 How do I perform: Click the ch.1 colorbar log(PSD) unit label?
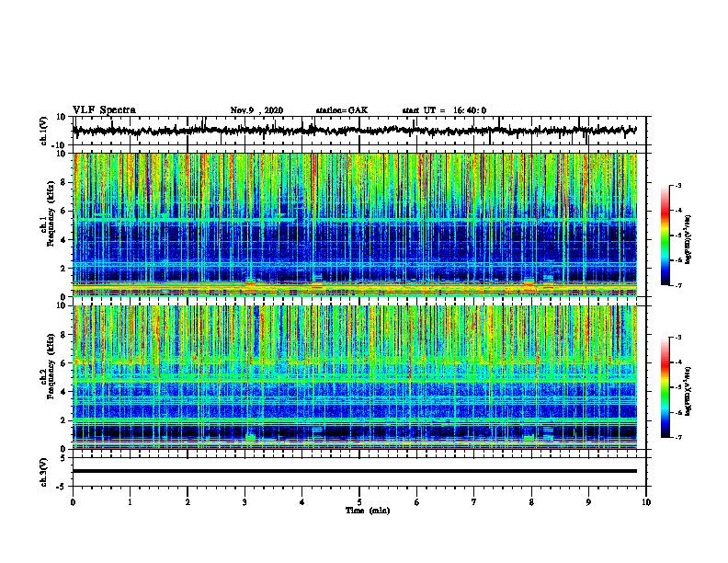(688, 240)
